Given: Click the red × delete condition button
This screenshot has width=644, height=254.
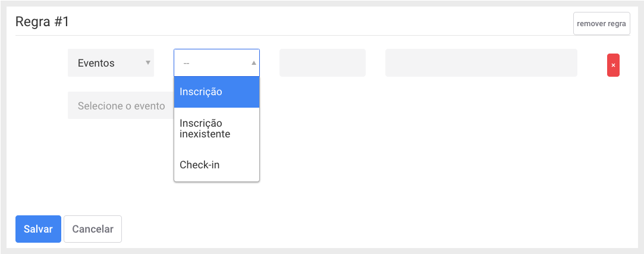Looking at the screenshot, I should click(x=613, y=65).
